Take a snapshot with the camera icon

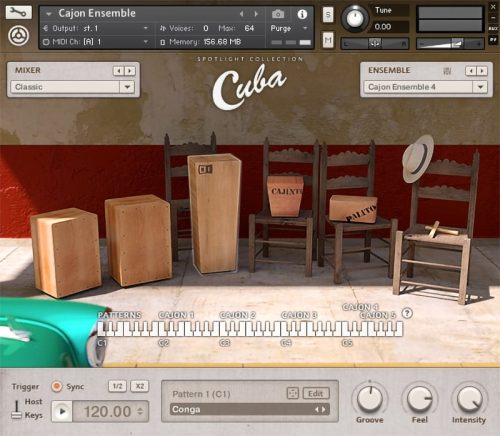(278, 14)
